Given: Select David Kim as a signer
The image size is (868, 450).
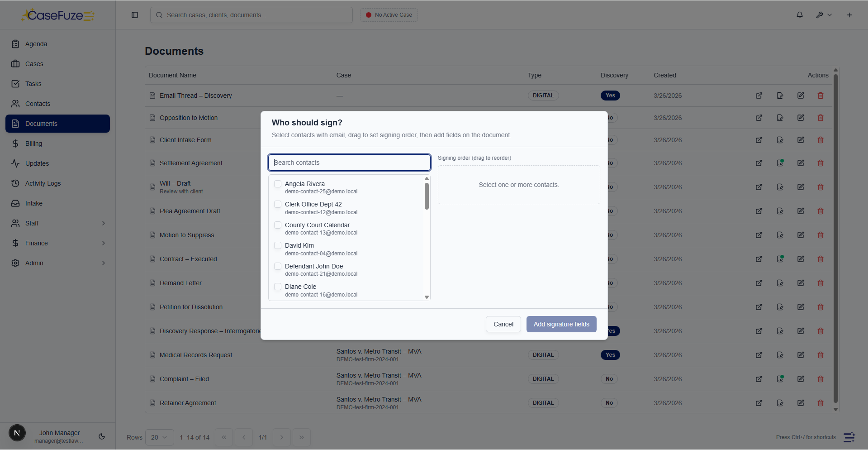Looking at the screenshot, I should click(277, 245).
